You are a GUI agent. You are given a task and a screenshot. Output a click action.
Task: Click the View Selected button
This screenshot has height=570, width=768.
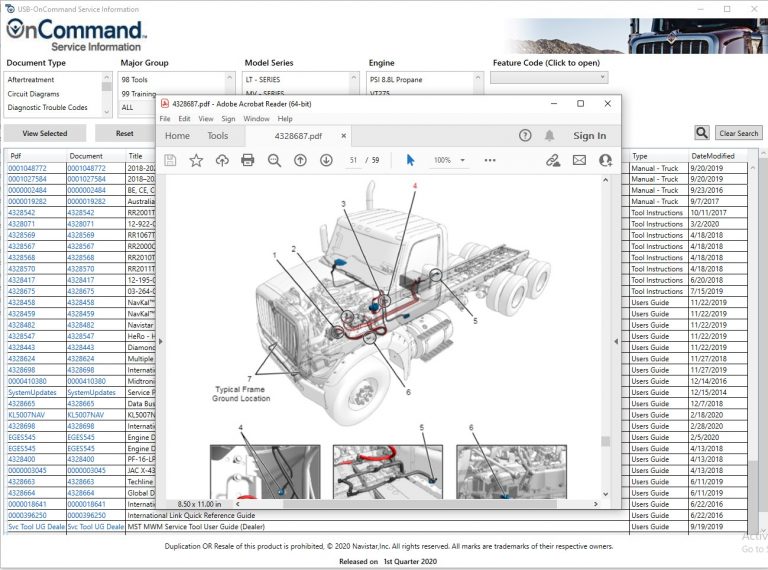point(45,133)
